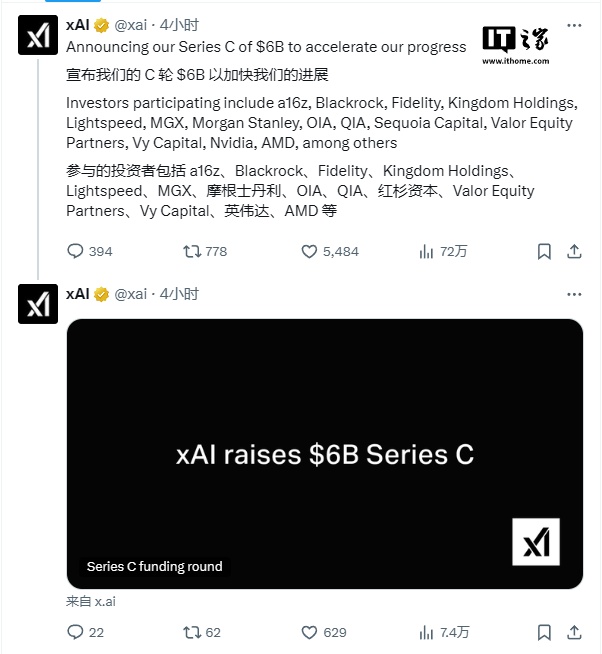
Task: Like the tweet with 5,484 likes
Action: (x=310, y=251)
